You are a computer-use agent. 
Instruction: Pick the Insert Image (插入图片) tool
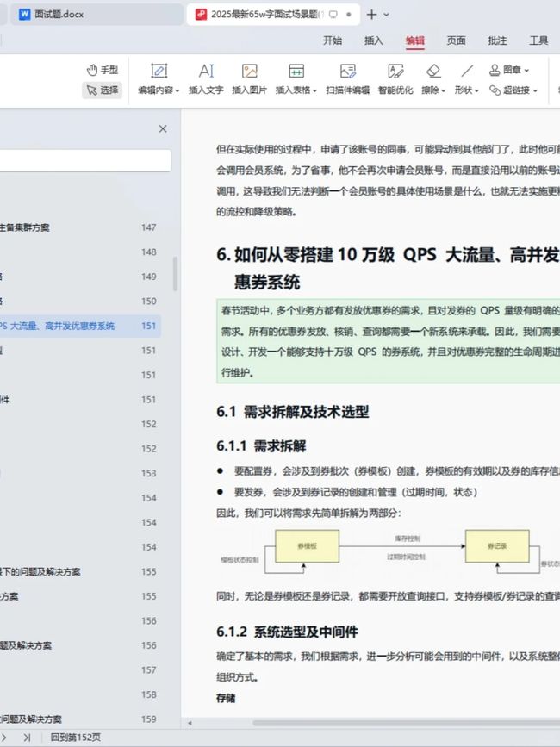point(250,79)
